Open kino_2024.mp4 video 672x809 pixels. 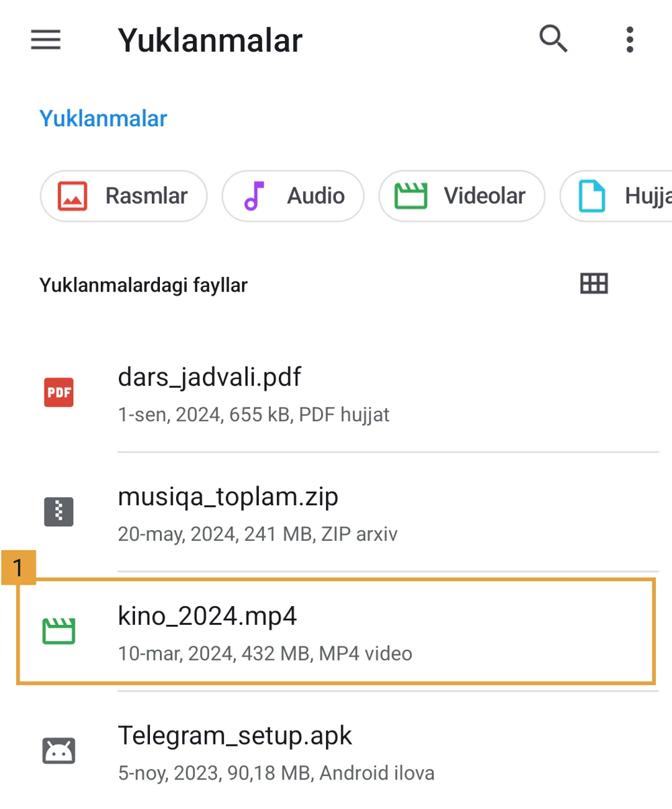coord(336,632)
